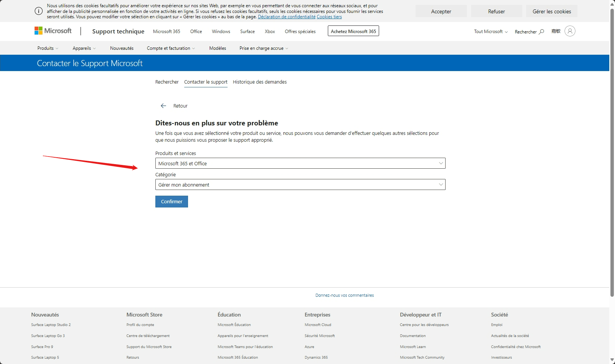Viewport: 615px width, 364px height.
Task: Open Emploi footer link
Action: coord(497,325)
